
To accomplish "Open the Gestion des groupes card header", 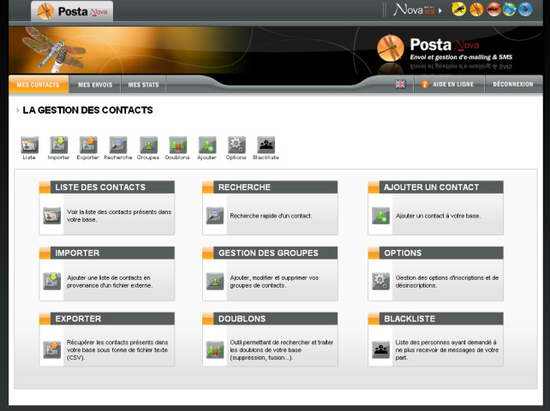I will point(270,253).
